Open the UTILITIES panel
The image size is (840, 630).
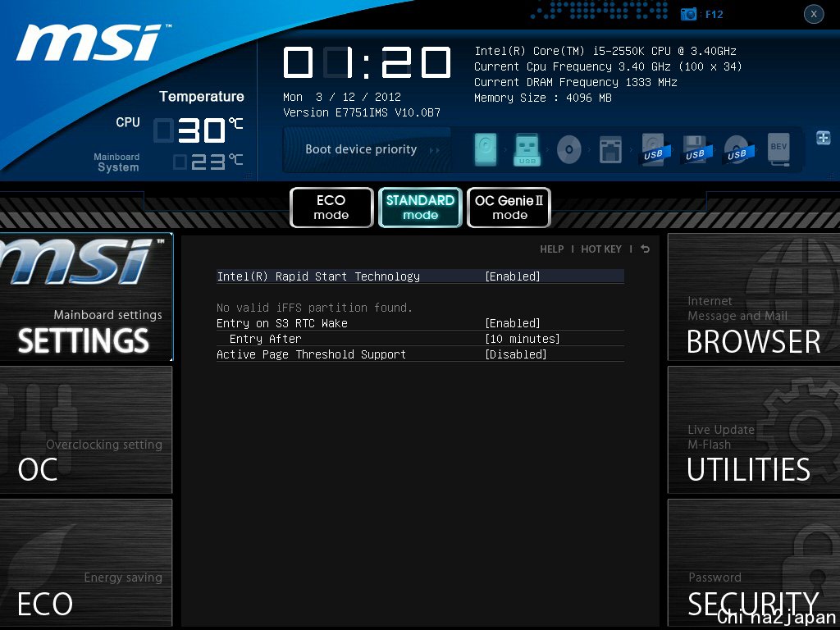coord(753,430)
